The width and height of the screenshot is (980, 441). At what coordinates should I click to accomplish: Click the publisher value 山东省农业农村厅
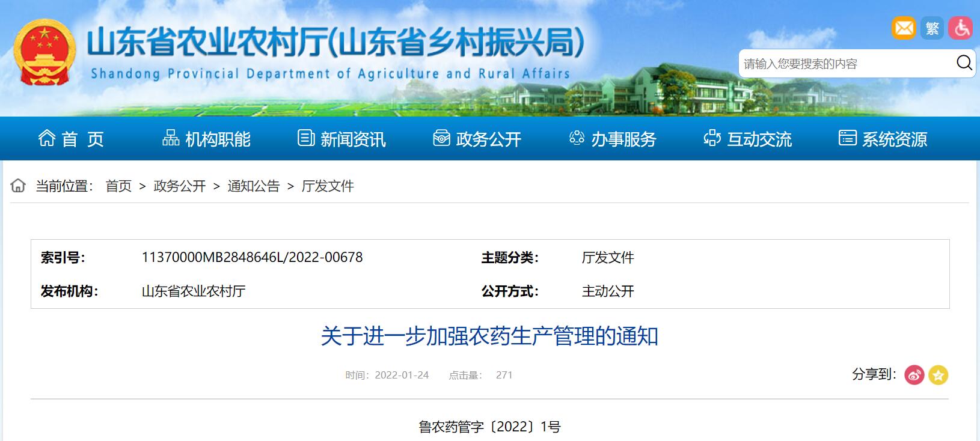coord(194,291)
